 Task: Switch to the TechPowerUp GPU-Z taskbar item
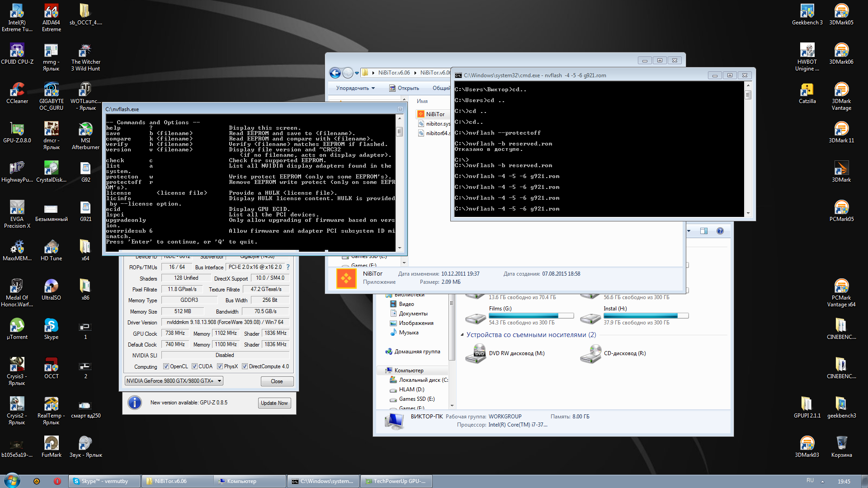pos(396,481)
